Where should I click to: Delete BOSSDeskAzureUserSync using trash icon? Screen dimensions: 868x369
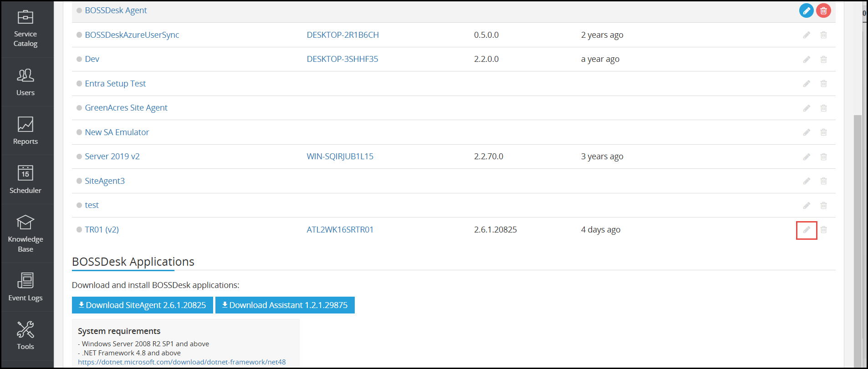click(x=823, y=35)
